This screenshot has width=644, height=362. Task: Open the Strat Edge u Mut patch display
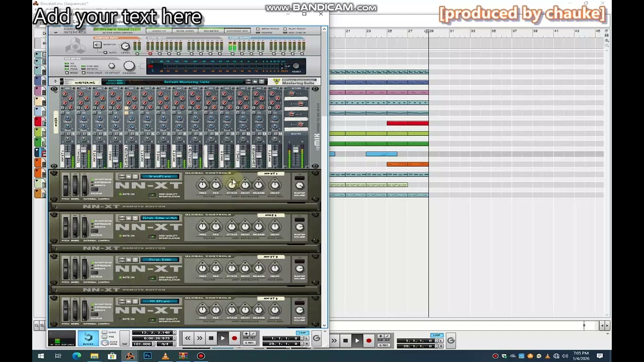(x=160, y=218)
